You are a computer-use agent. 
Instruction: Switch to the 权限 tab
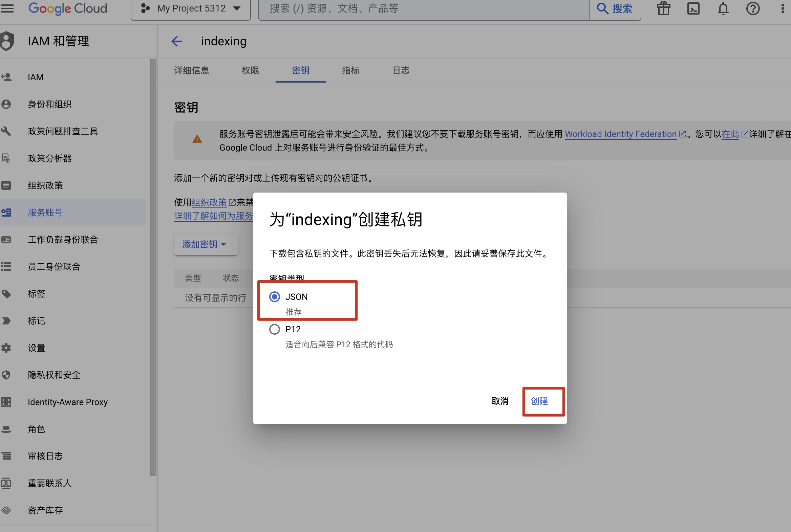pyautogui.click(x=250, y=71)
